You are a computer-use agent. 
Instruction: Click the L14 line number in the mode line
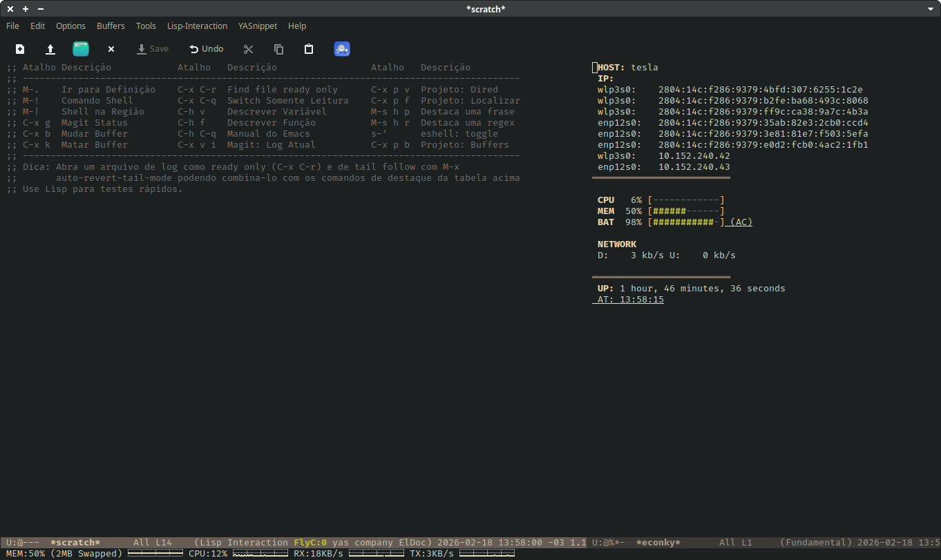pos(164,543)
